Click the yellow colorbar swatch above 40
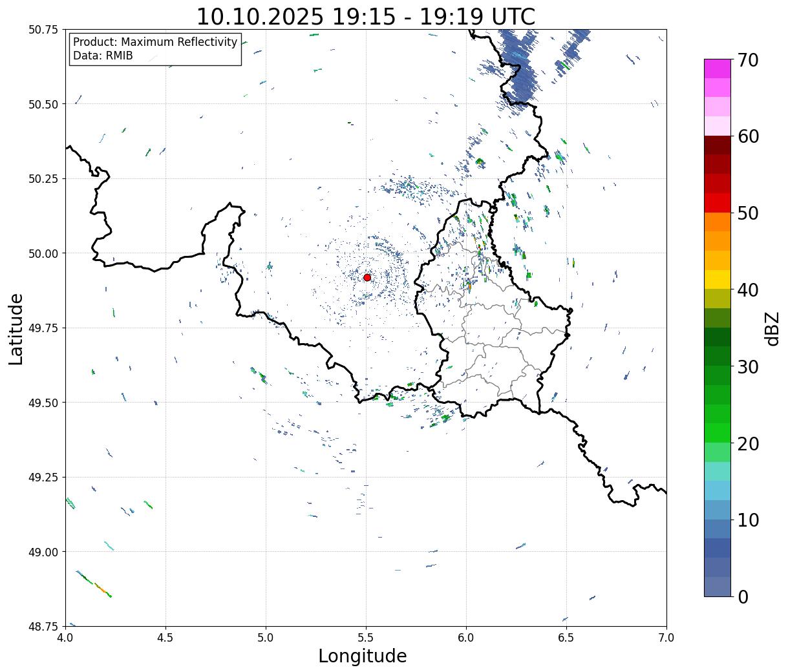This screenshot has width=788, height=672. coord(718,279)
